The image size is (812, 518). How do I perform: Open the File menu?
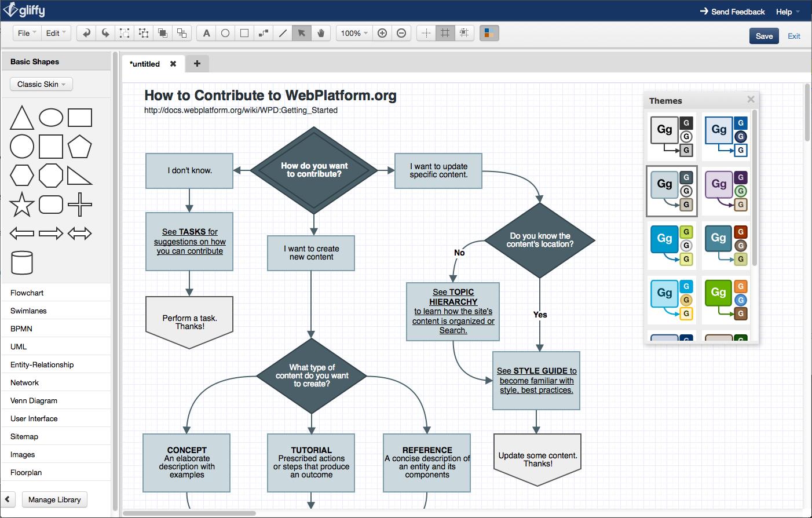point(27,33)
